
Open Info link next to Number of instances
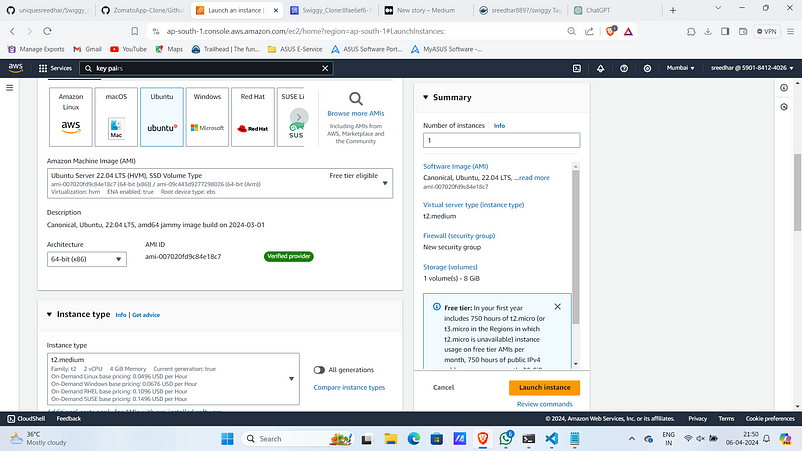[499, 126]
